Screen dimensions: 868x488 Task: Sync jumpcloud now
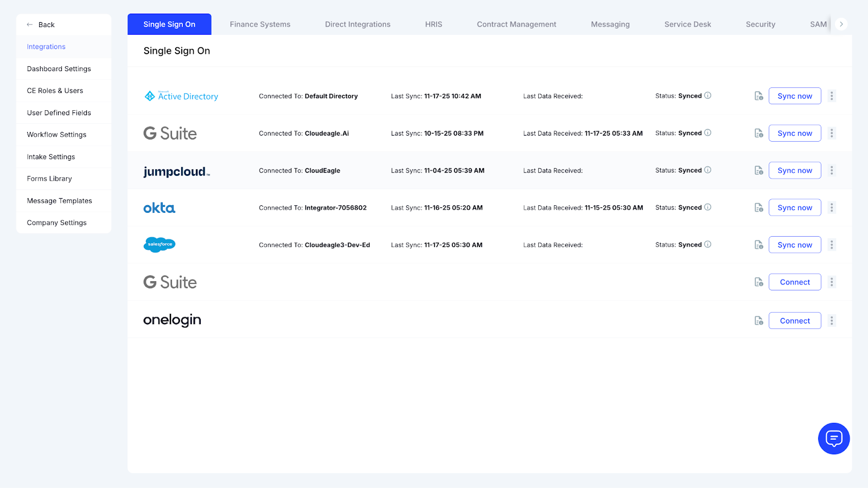(795, 170)
